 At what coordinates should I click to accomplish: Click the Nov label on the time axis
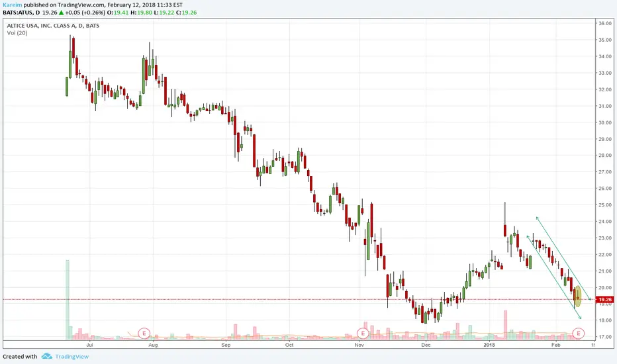[x=359, y=345]
